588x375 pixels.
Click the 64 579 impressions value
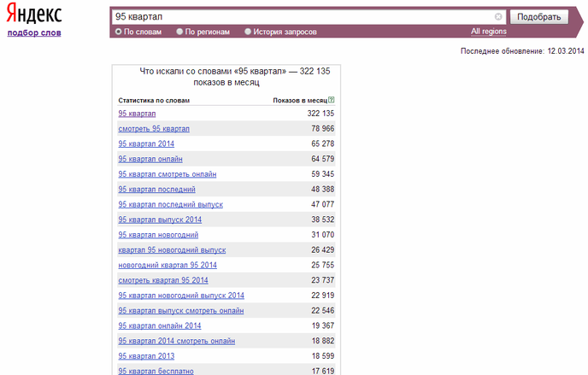322,159
